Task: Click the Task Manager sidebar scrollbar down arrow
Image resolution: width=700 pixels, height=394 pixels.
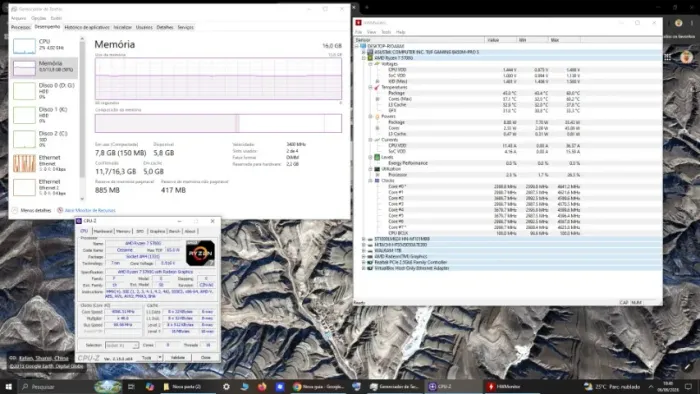Action: [82, 199]
